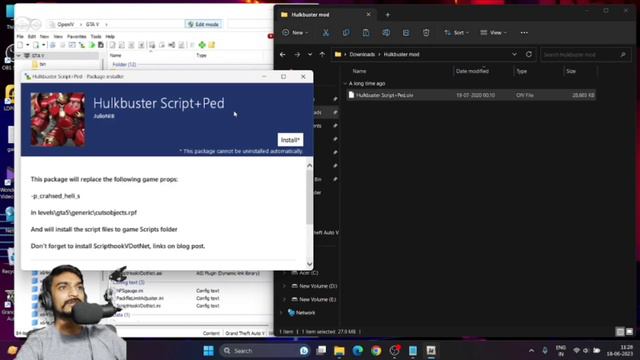
Task: Toggle Edit mode in OpenIV
Action: (203, 24)
